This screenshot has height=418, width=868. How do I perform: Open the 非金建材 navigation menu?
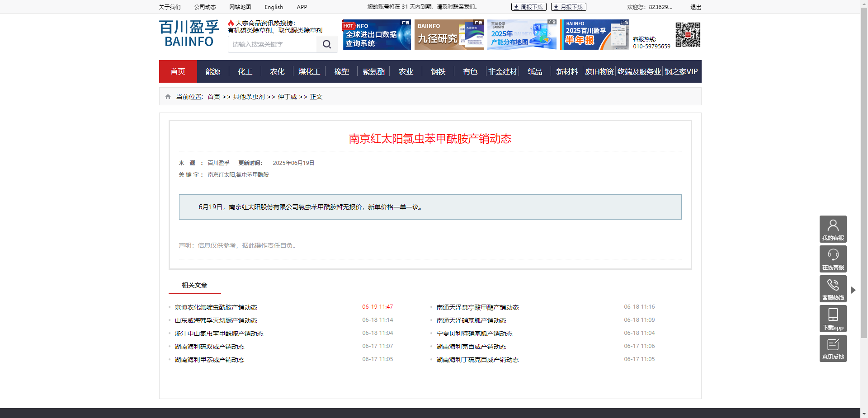click(502, 71)
